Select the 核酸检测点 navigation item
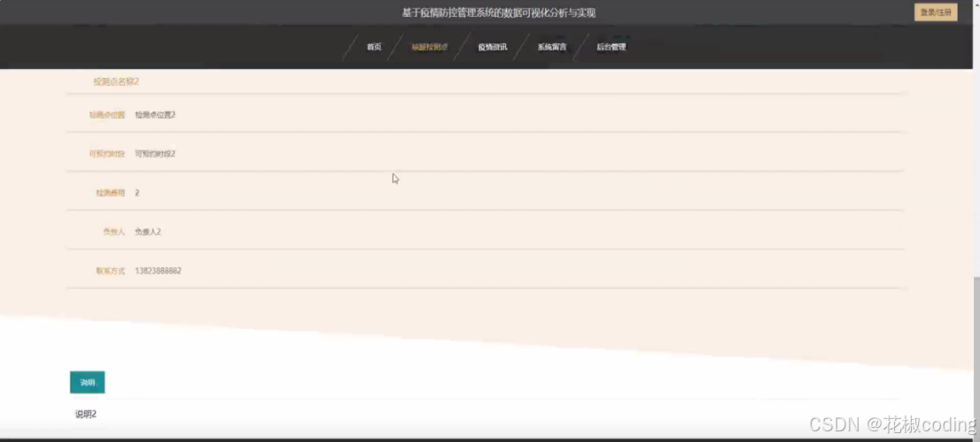The width and height of the screenshot is (980, 442). pos(430,47)
